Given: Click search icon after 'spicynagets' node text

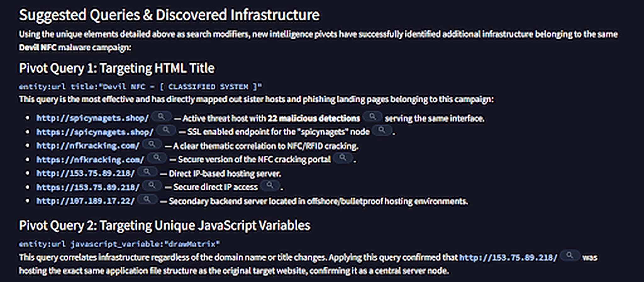Looking at the screenshot, I should click(x=382, y=130).
